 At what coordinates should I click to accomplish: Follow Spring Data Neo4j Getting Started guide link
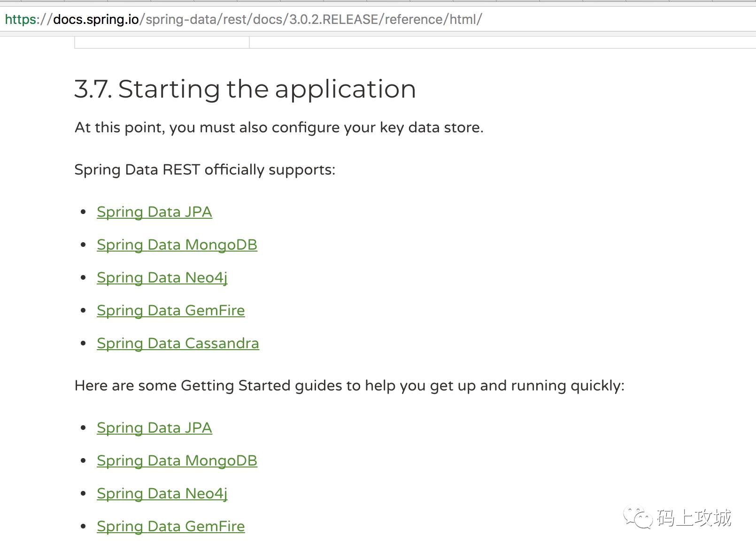click(x=162, y=494)
